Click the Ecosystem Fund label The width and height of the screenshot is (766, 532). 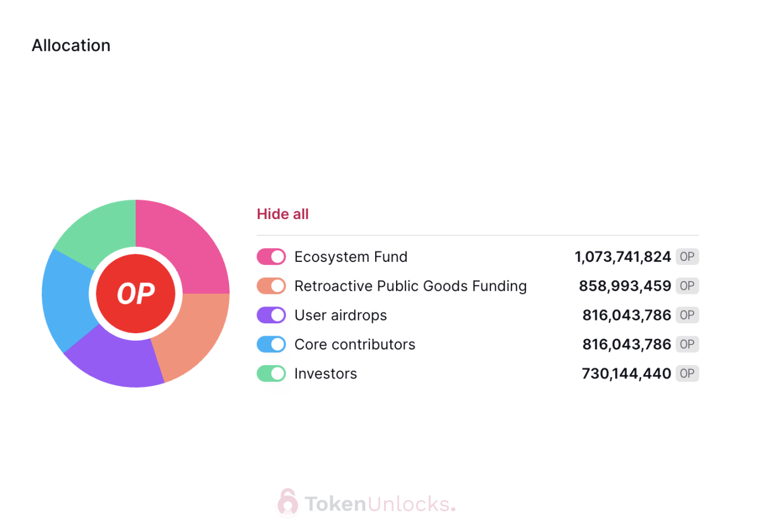[x=351, y=257]
